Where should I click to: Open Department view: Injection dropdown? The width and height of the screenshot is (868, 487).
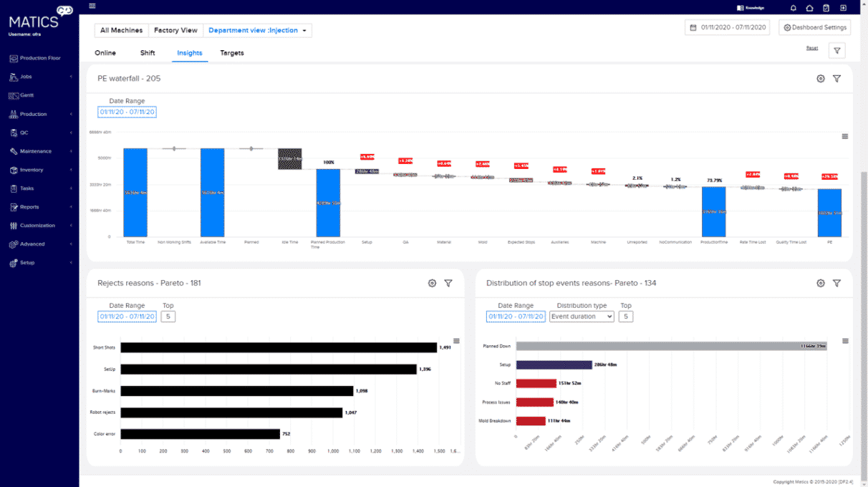[x=258, y=30]
